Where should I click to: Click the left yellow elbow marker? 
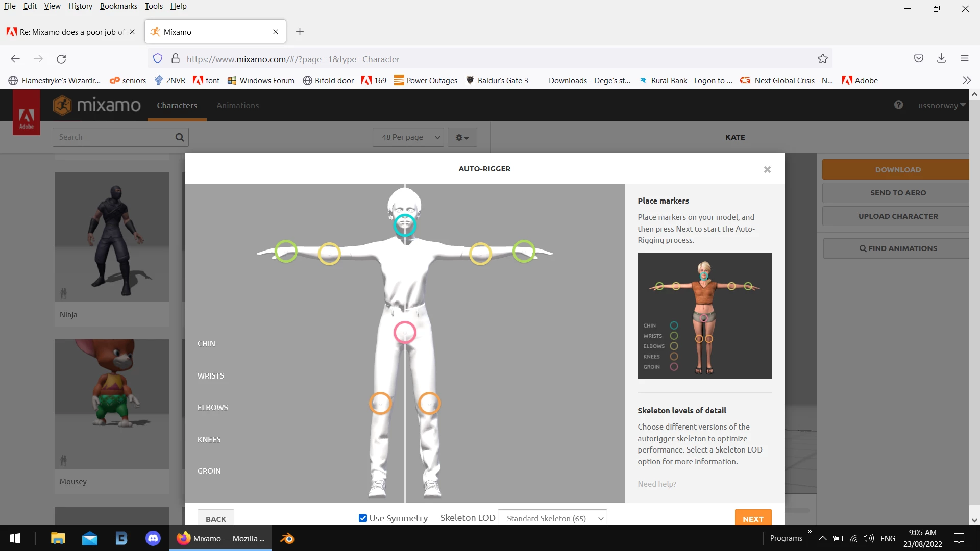329,254
